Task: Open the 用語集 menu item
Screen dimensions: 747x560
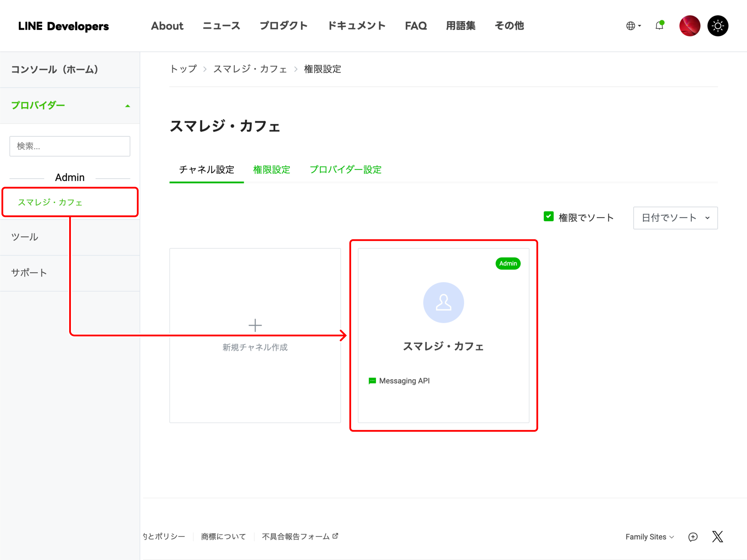Action: [x=461, y=26]
